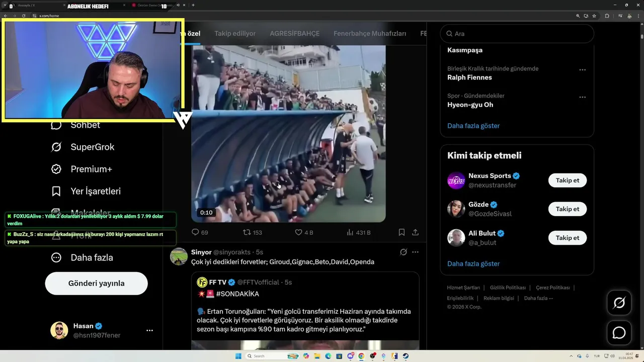The width and height of the screenshot is (644, 362).
Task: Click the Yer İşaretleri bookmark icon
Action: point(56,191)
